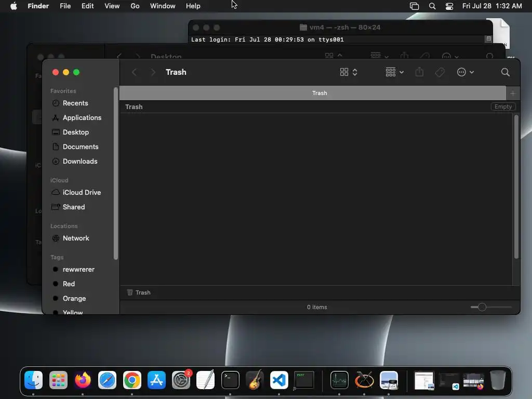This screenshot has height=399, width=532.
Task: Launch Visual Studio Code from the Dock
Action: 279,380
